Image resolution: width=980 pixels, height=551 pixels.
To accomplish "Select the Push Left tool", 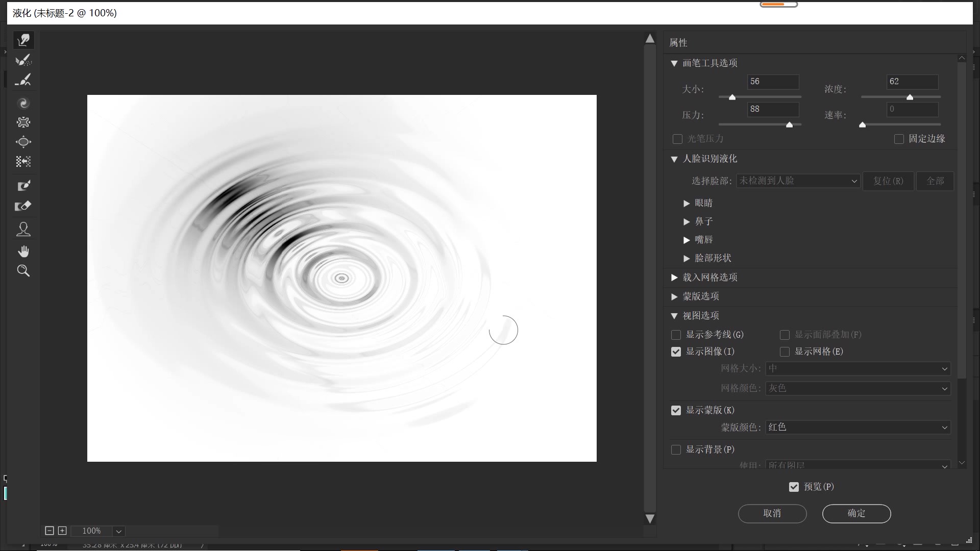I will pos(23,162).
